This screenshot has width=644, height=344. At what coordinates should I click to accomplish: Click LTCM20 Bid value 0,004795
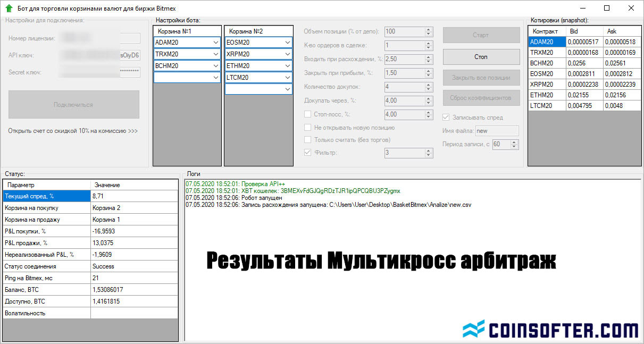click(x=586, y=106)
